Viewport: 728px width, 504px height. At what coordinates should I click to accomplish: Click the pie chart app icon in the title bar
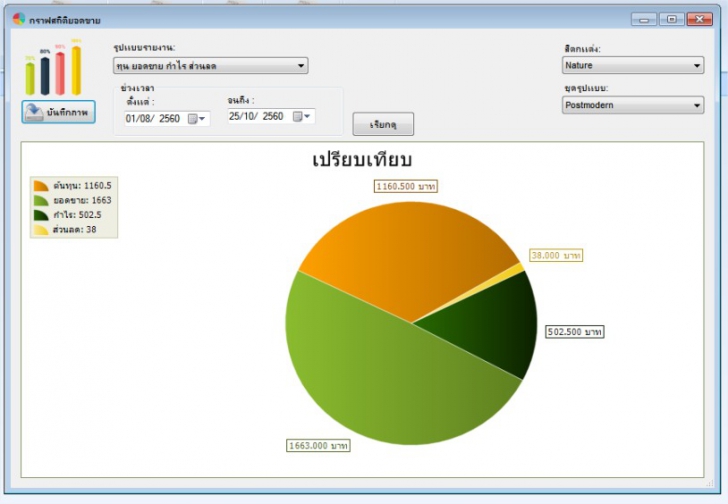19,19
